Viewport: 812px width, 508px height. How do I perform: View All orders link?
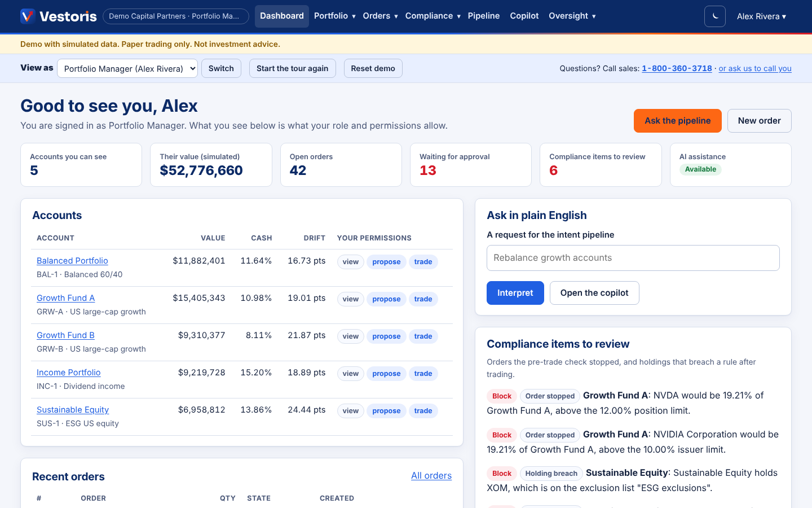431,476
